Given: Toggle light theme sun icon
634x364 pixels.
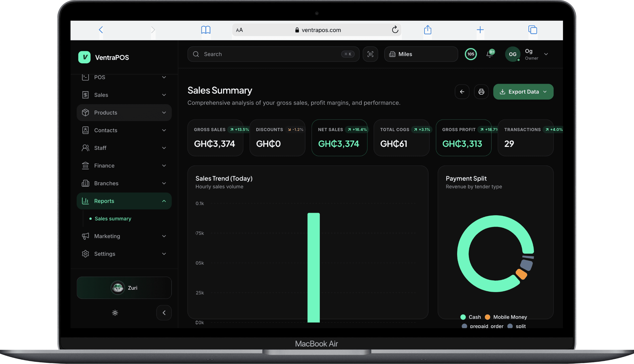Looking at the screenshot, I should pyautogui.click(x=115, y=313).
